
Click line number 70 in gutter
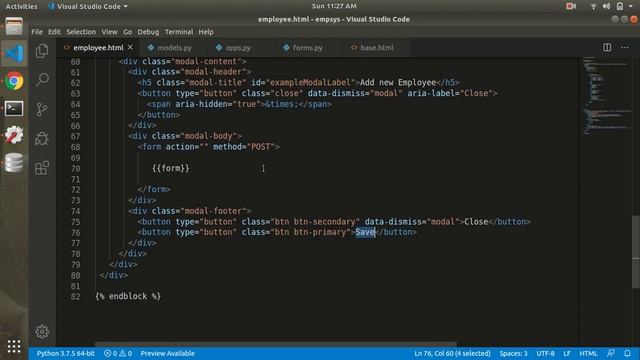(76, 169)
